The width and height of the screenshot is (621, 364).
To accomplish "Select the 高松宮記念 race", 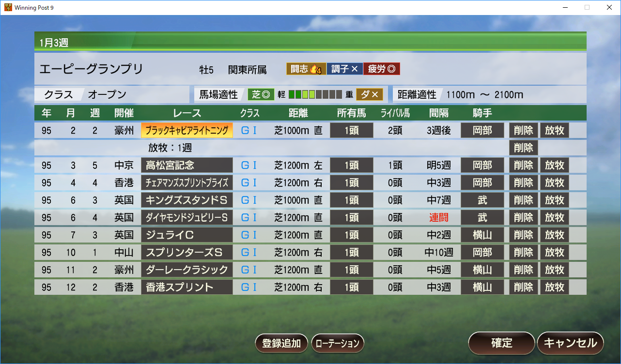I will point(187,165).
